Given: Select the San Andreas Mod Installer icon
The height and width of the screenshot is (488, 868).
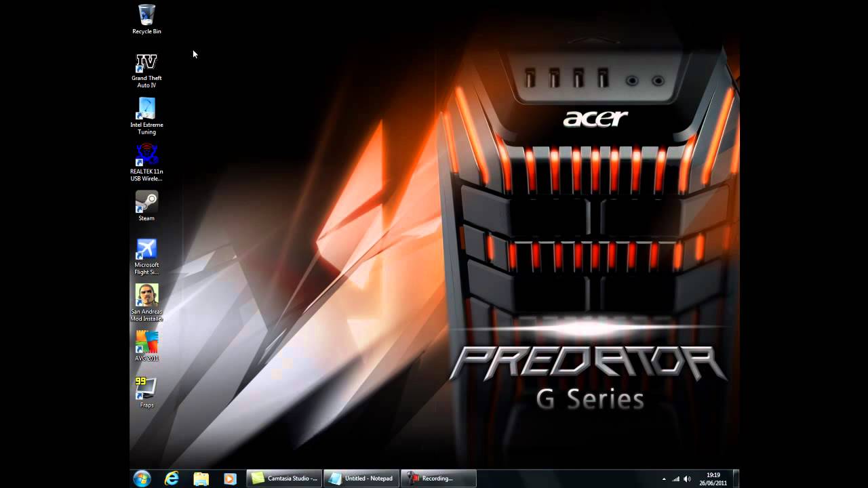Looking at the screenshot, I should tap(146, 302).
